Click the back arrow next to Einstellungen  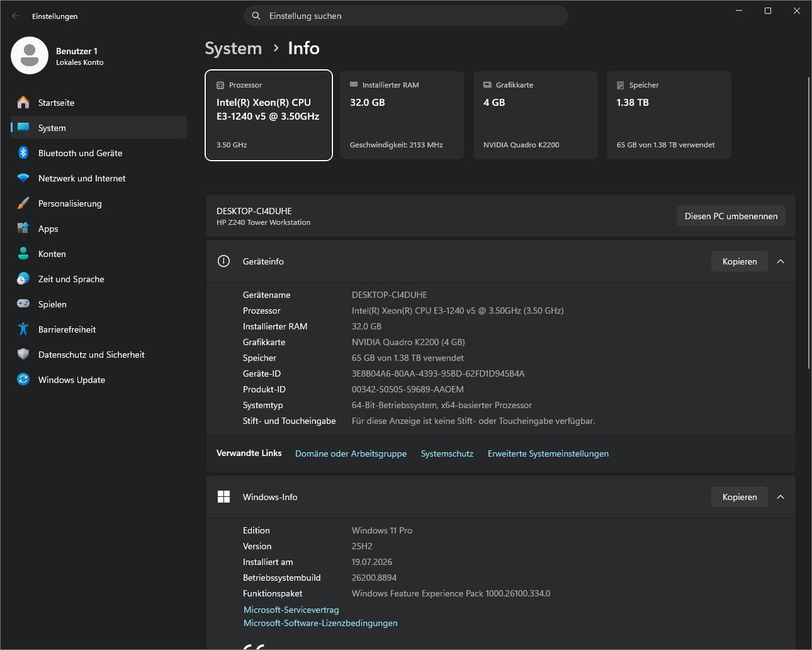[16, 16]
